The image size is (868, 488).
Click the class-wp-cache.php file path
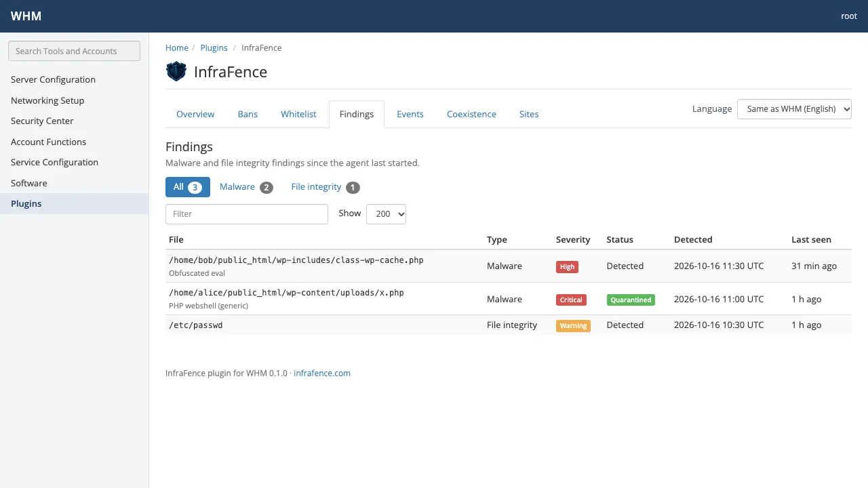click(296, 260)
